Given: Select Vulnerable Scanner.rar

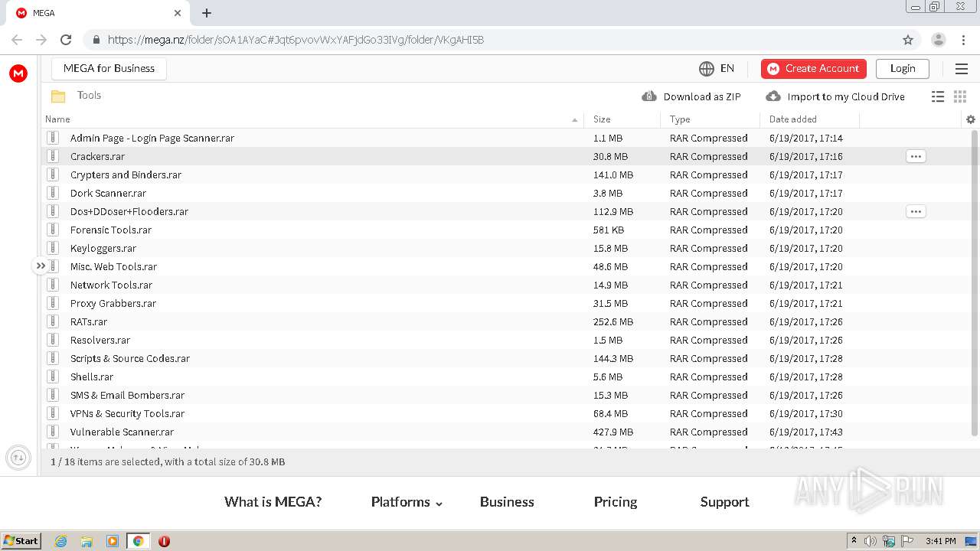Looking at the screenshot, I should [x=122, y=432].
